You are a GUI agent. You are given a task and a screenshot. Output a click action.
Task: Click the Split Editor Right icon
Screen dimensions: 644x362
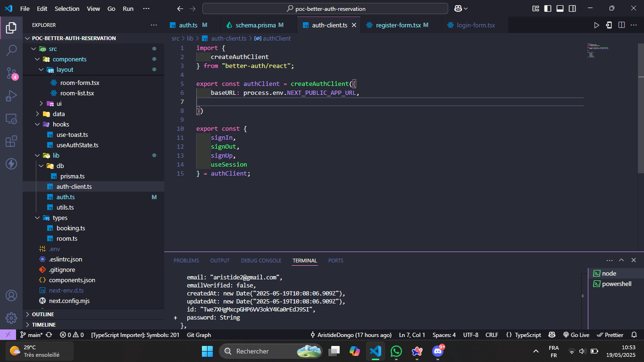(621, 25)
